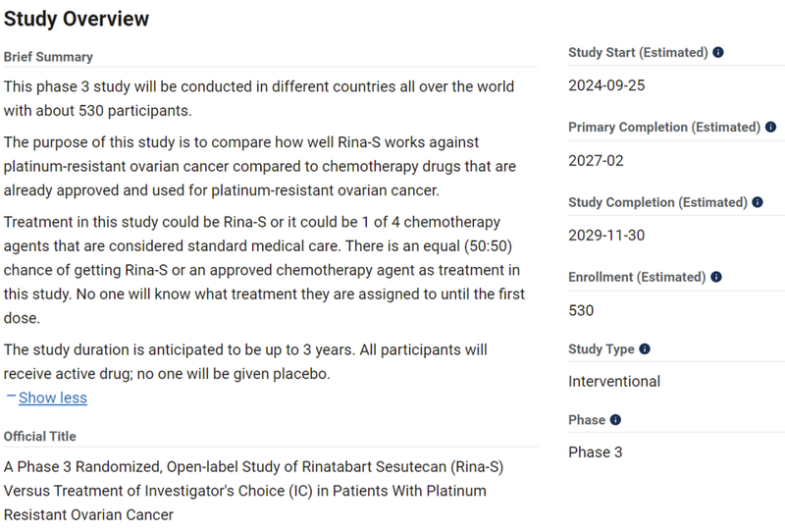Click the Study Start (Estimated) label text
This screenshot has width=785, height=532.
point(638,52)
